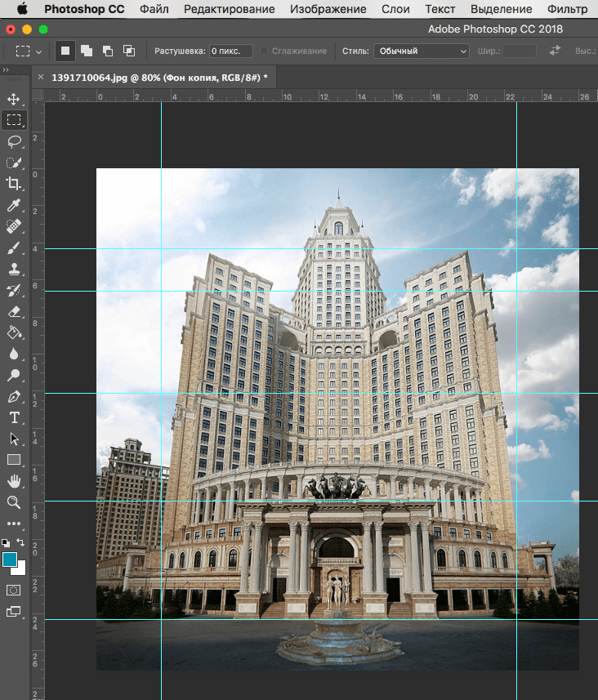Expand the collapsed toolbar panel arrows

7,70
